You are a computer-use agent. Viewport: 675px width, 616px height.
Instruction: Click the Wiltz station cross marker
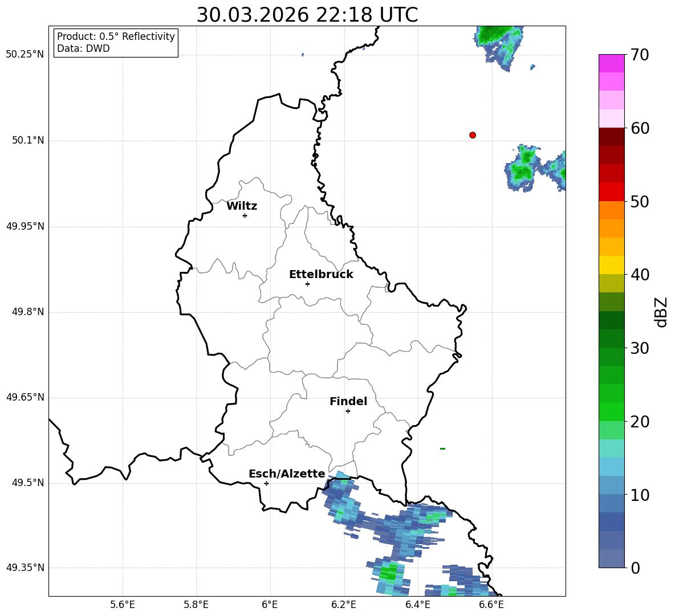245,215
